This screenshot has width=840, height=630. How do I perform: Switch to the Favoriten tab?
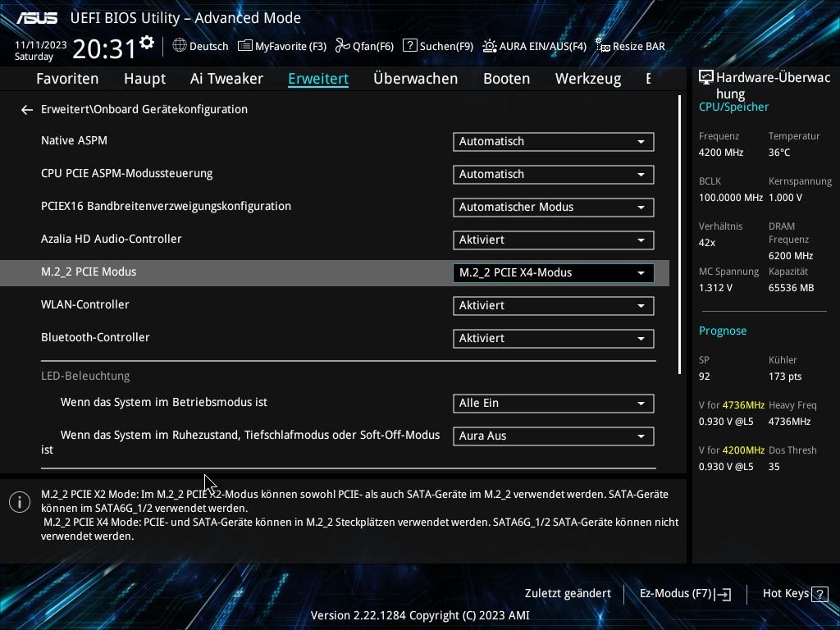67,79
